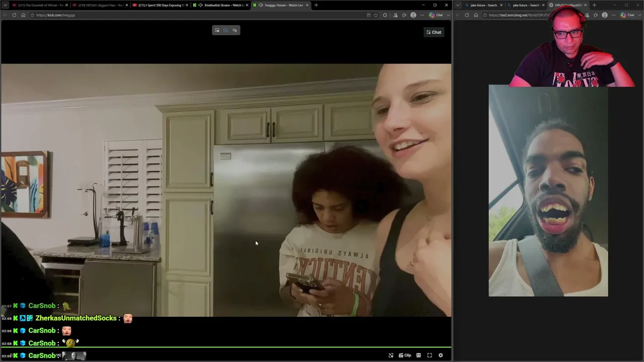Click the site info lock in kick.com address bar
This screenshot has width=644, height=362.
32,15
